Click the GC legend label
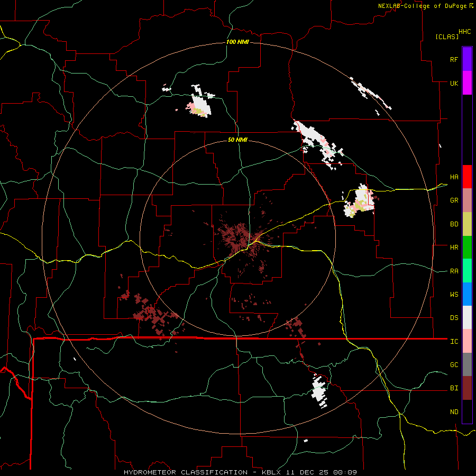This screenshot has width=476, height=476. pos(454,365)
